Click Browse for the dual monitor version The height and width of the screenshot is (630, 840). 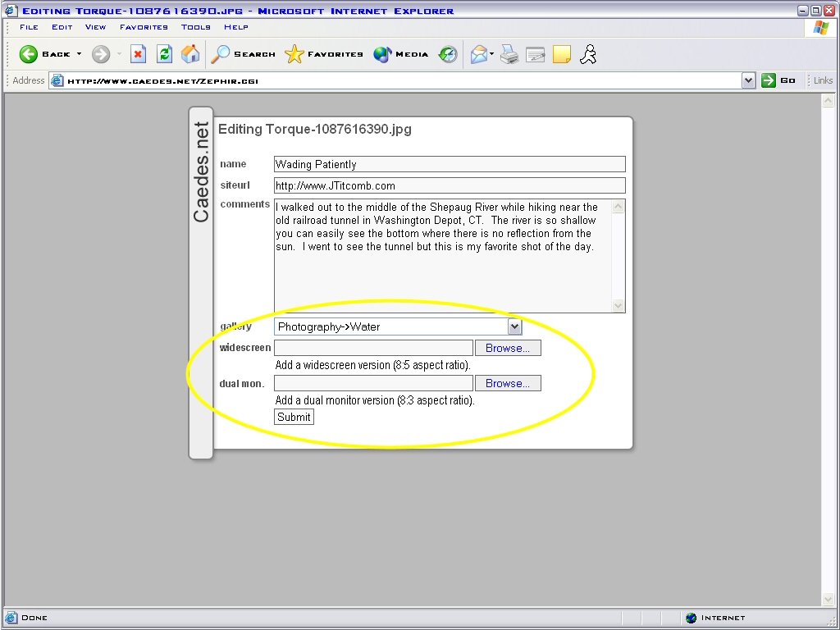(x=508, y=383)
